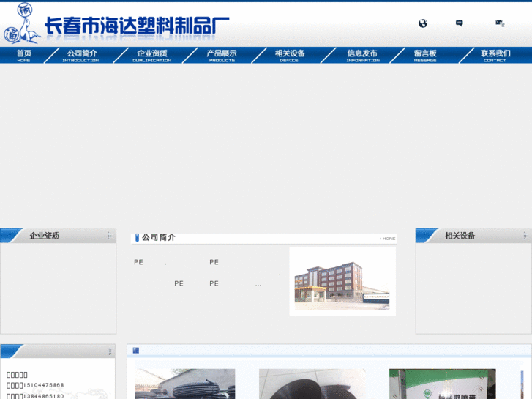This screenshot has width=532, height=399.
Task: Click the blue square icon above product gallery
Action: (135, 350)
